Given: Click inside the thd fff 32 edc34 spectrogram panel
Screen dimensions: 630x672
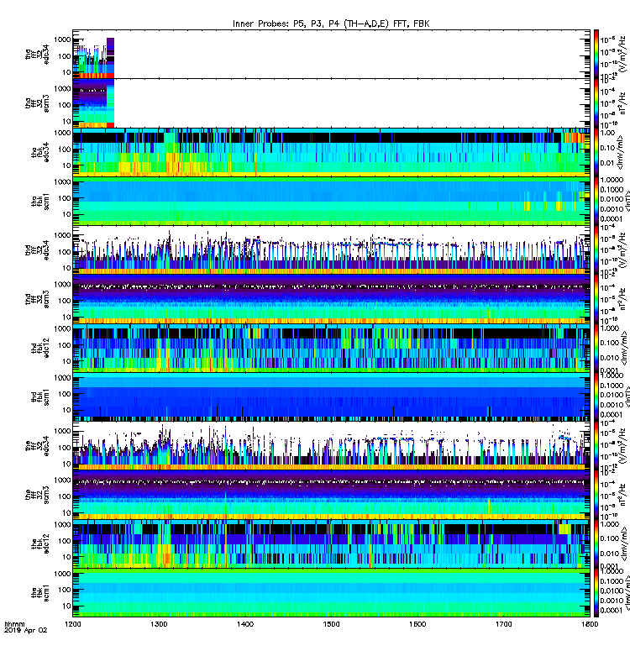Looking at the screenshot, I should tap(331, 250).
